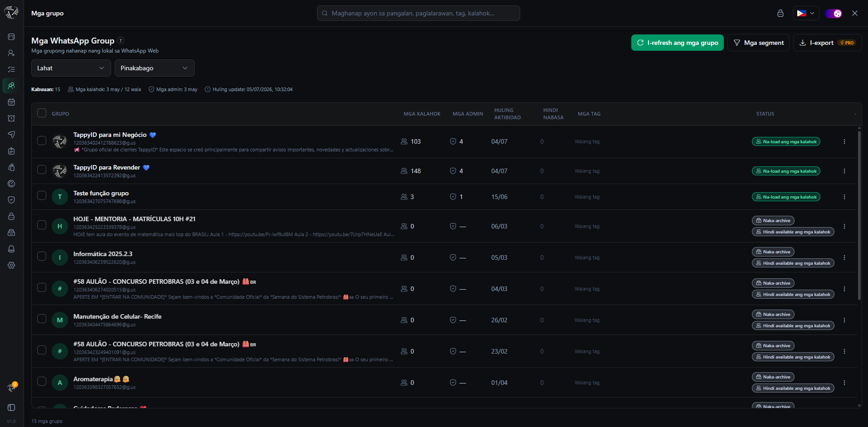Open group TappyID para Revender
Screen dimensions: 868x427
pyautogui.click(x=107, y=167)
